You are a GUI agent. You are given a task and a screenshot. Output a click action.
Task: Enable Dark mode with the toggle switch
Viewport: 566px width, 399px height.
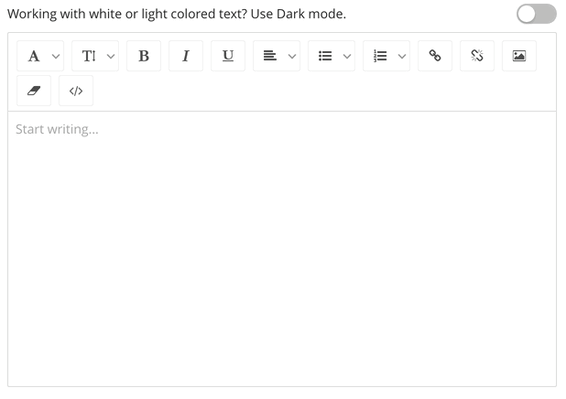536,14
